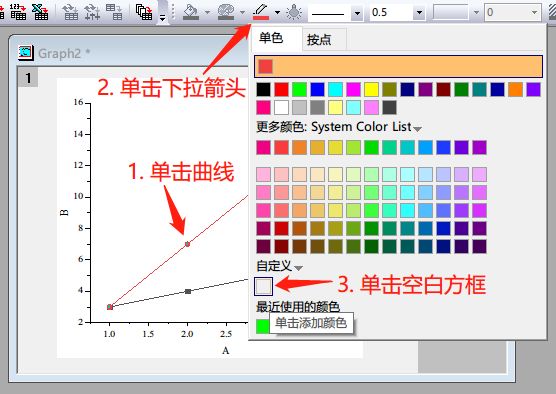Click the Graph2 window icon
This screenshot has height=394, width=556.
coord(26,52)
